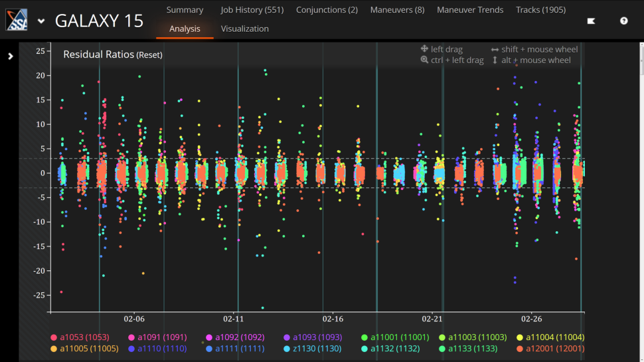This screenshot has height=362, width=644.
Task: Click the a12001 orange legend color dot
Action: [520, 349]
